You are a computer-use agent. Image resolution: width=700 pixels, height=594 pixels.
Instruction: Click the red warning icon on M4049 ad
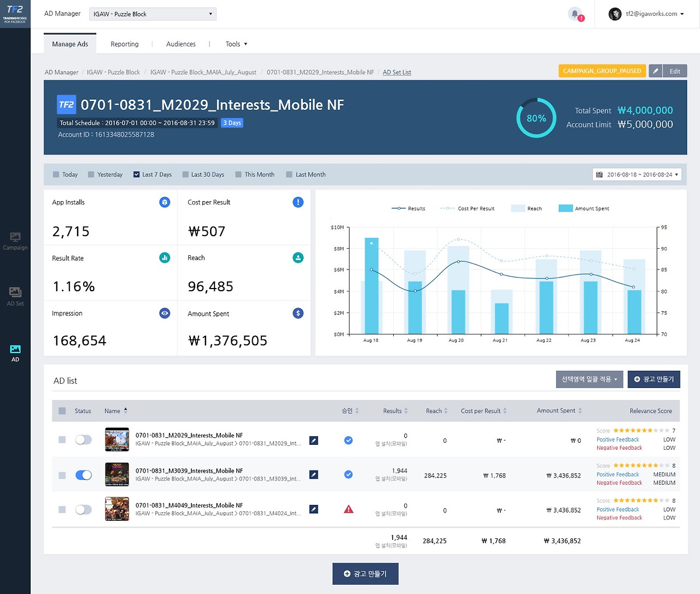point(348,509)
